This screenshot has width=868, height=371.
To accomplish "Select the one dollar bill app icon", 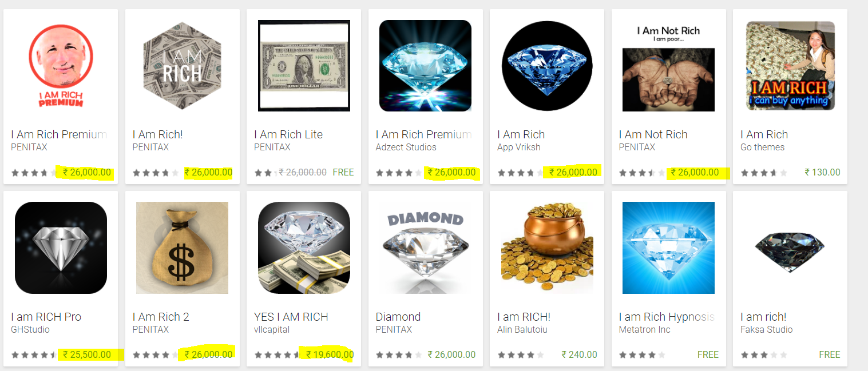I will [304, 66].
